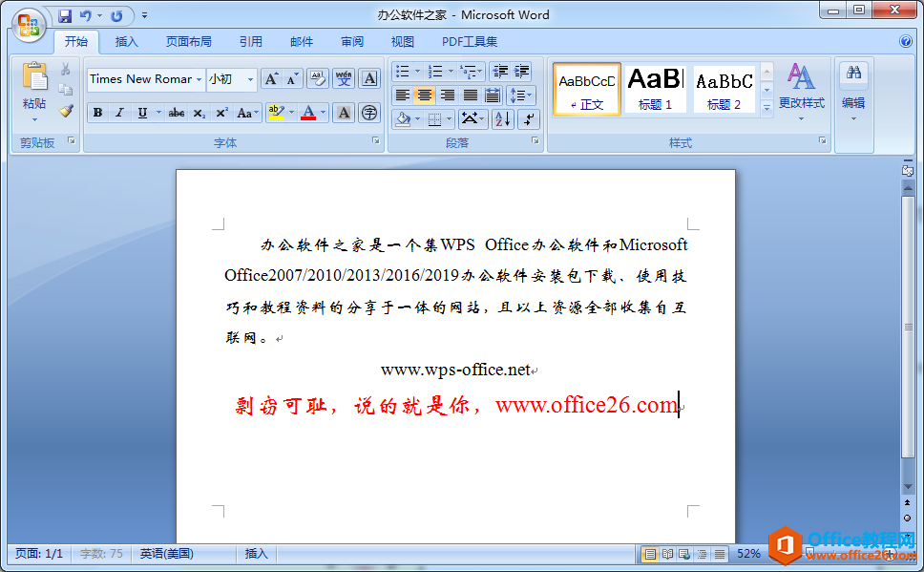The image size is (924, 572).
Task: Expand multilevel list dropdown
Action: (480, 72)
